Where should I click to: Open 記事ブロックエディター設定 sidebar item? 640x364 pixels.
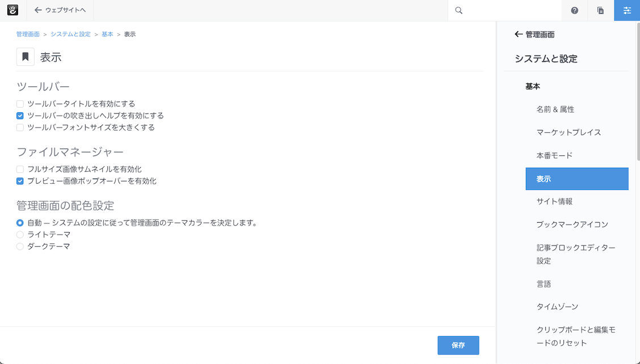click(576, 254)
